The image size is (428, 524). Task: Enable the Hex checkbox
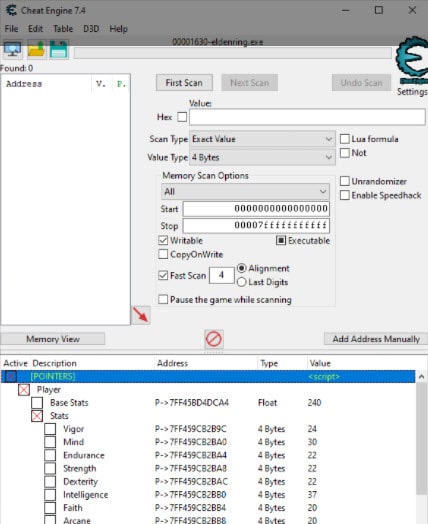(x=182, y=117)
